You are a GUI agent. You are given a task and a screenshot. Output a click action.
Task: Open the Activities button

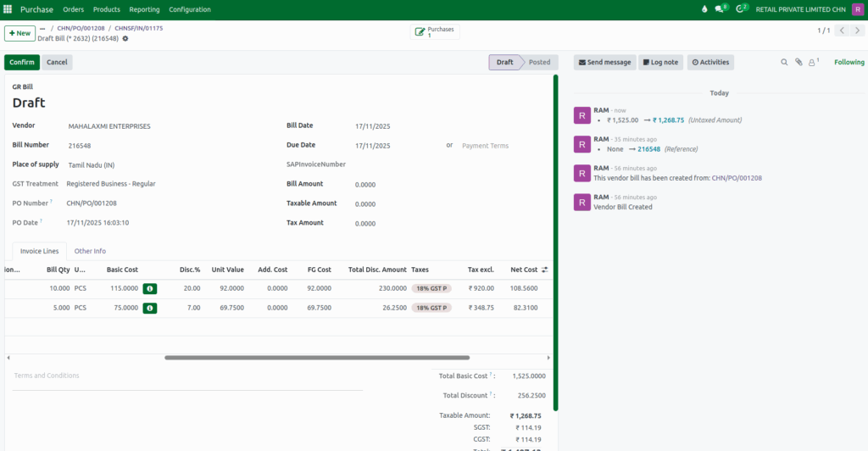[710, 63]
